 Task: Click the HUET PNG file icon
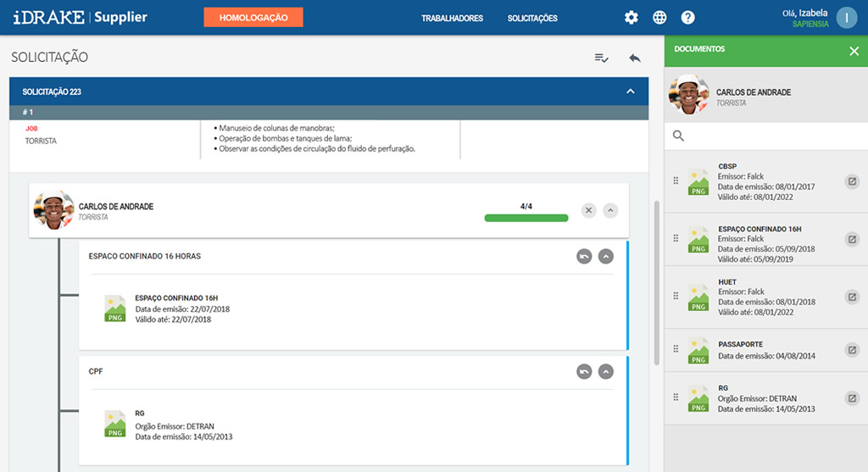tap(698, 297)
